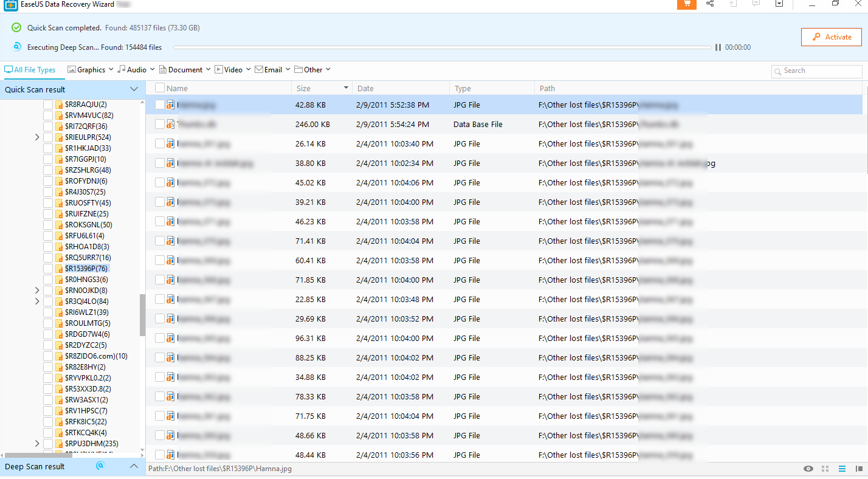The width and height of the screenshot is (868, 479).
Task: Expand the Deep Scan result panel chevron
Action: (x=134, y=466)
